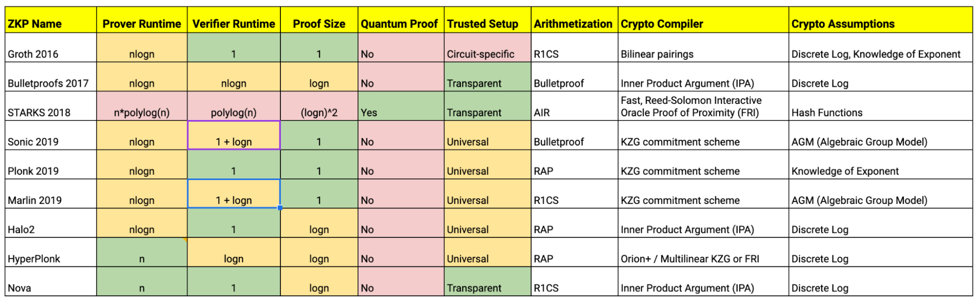Click STARKS Hash Functions assumptions cell
Screen dimensions: 980x307
coord(880,106)
